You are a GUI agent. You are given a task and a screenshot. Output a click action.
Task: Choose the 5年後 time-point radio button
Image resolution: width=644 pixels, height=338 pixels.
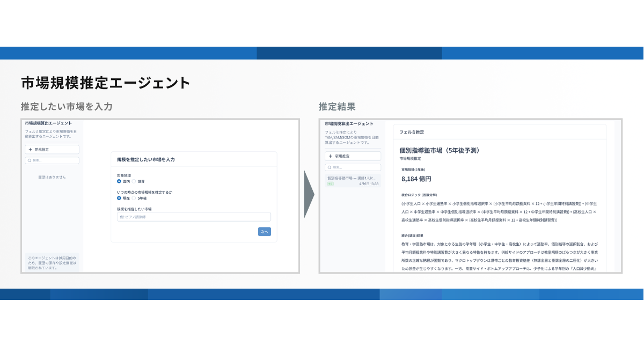(x=134, y=198)
